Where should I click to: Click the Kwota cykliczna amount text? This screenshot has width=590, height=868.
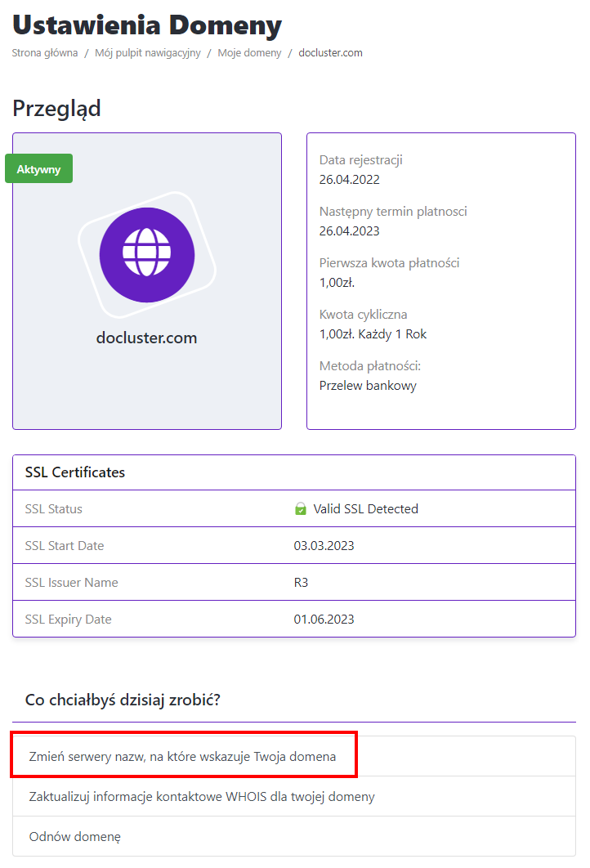(373, 334)
